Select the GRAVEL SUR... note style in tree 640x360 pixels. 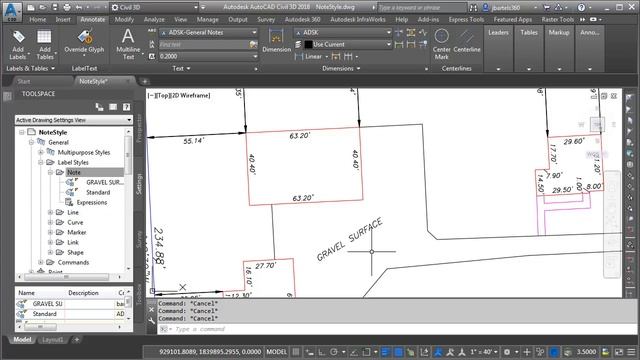104,182
